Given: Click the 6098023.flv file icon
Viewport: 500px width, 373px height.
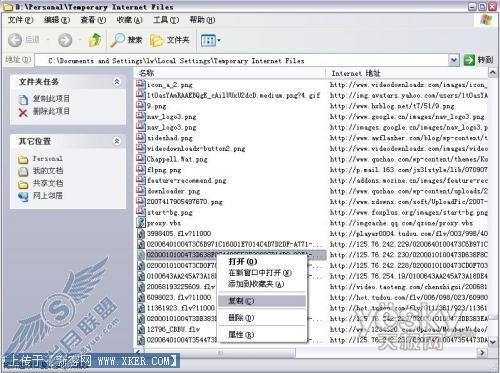Looking at the screenshot, I should pos(141,297).
